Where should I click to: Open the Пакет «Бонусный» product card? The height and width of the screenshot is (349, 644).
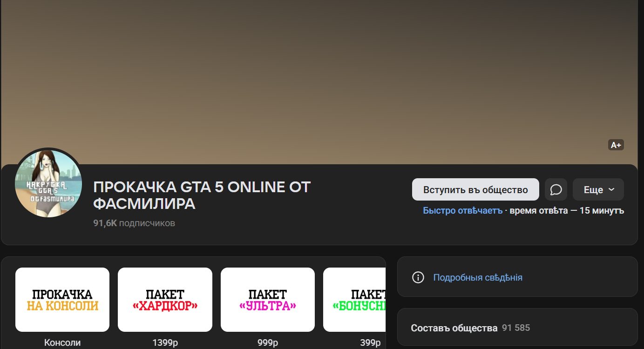coord(354,300)
